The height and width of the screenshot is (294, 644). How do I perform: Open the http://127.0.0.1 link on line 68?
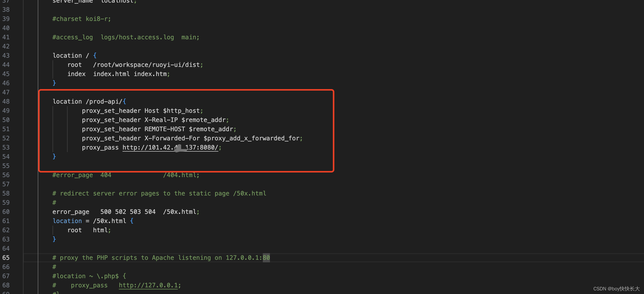click(x=148, y=285)
